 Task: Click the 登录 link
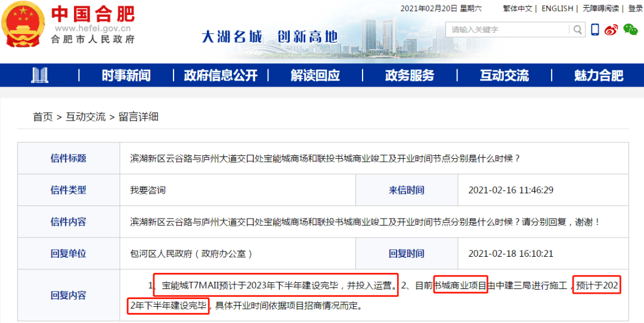click(635, 8)
